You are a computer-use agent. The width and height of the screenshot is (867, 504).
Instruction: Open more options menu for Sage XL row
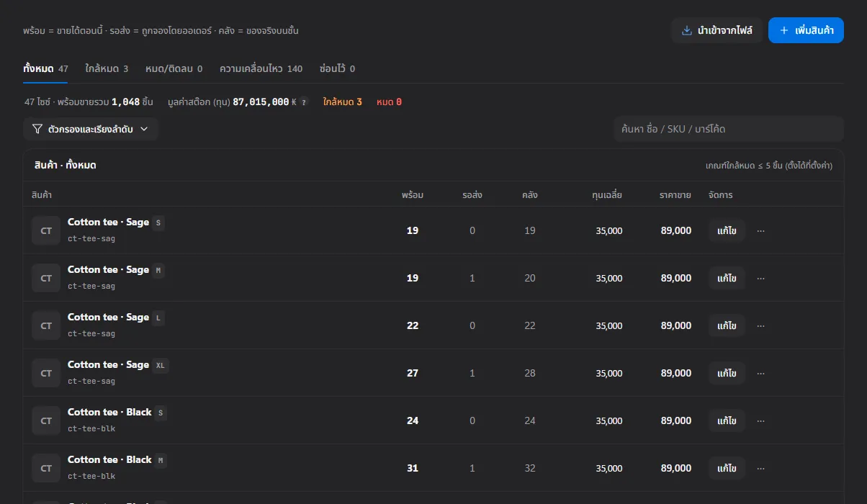(761, 374)
